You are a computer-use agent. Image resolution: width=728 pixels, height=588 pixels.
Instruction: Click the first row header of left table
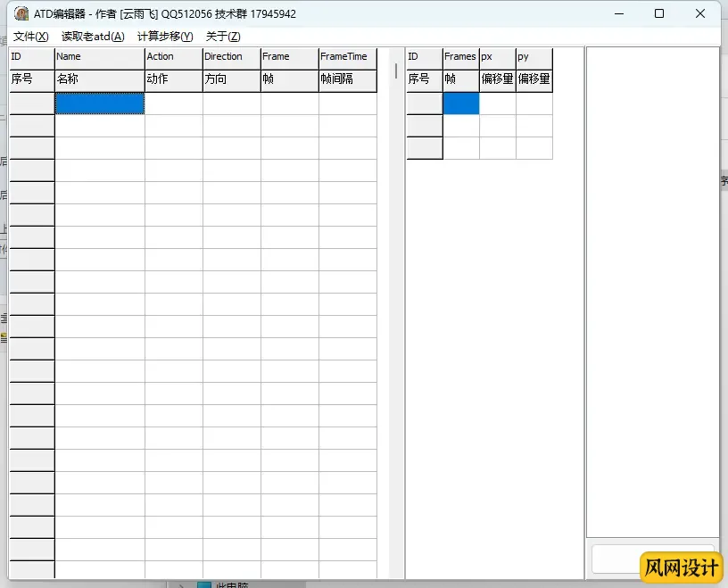point(31,104)
